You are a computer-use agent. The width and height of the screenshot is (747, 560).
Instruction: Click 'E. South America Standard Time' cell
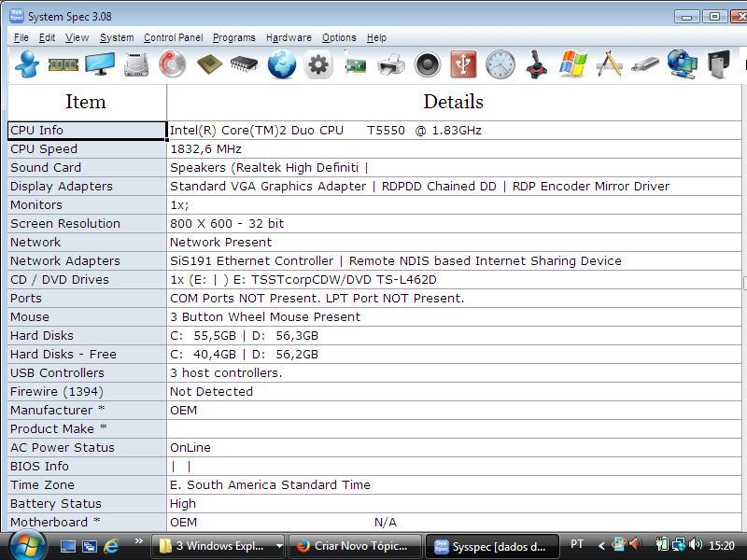pyautogui.click(x=454, y=484)
